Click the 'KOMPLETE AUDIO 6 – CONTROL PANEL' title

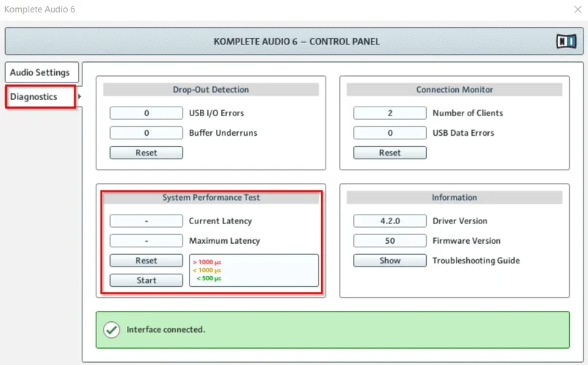click(x=297, y=42)
